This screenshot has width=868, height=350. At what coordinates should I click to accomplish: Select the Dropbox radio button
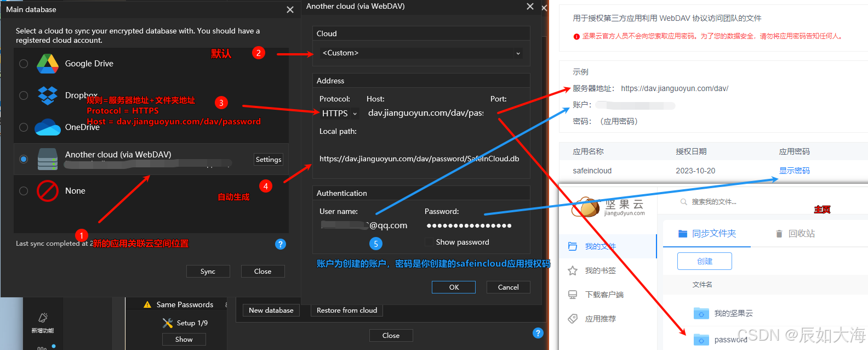[x=24, y=95]
